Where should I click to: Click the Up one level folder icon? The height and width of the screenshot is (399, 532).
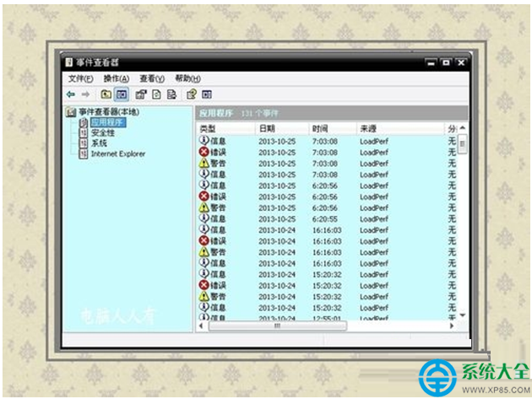[x=106, y=94]
